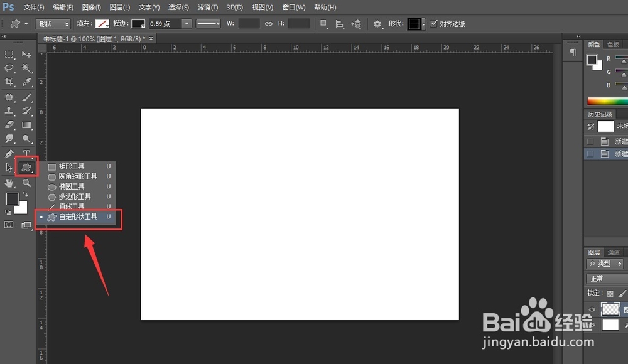
Task: Open the 正常 blend mode dropdown
Action: point(607,279)
